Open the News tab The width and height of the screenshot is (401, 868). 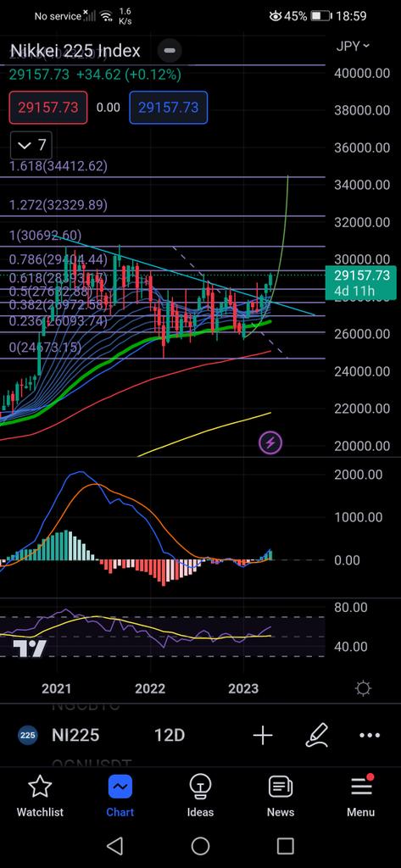coord(281,796)
